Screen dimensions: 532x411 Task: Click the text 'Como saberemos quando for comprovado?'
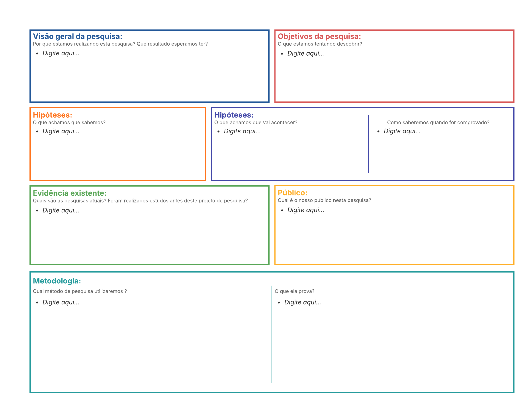tap(438, 123)
